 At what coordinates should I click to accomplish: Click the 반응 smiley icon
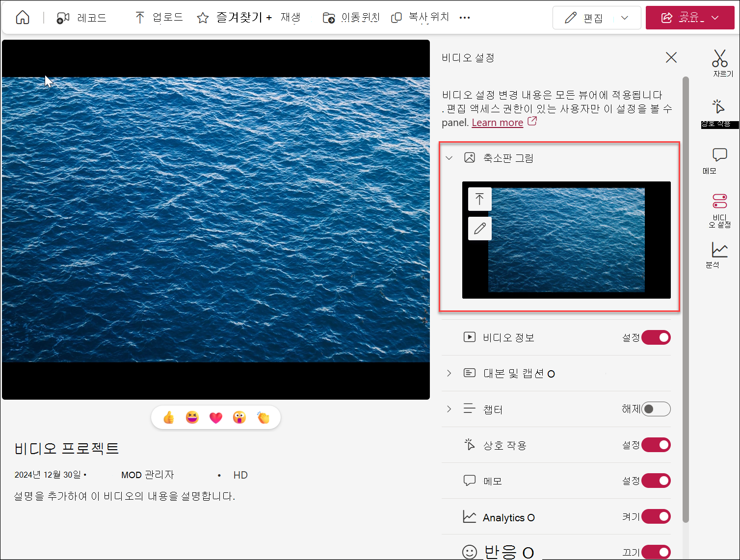(x=470, y=552)
